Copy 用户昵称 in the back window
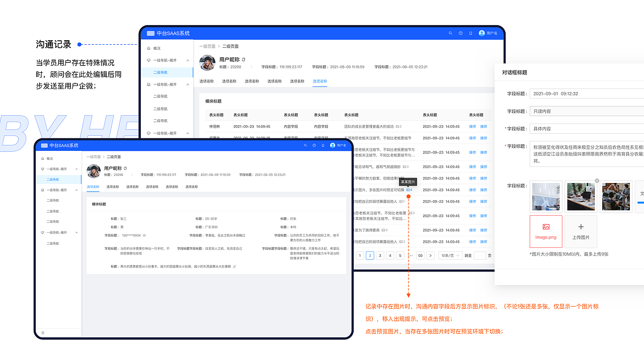Viewport: 644px width, 362px height. pyautogui.click(x=244, y=59)
